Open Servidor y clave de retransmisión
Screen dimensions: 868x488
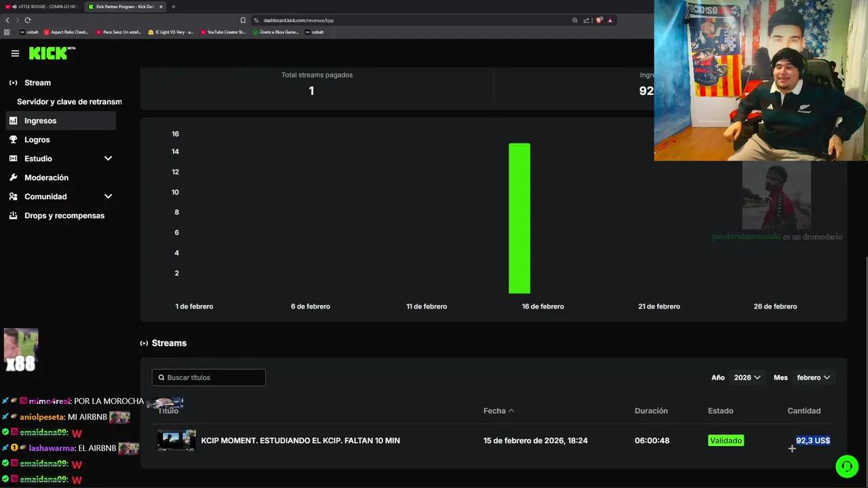[x=69, y=102]
